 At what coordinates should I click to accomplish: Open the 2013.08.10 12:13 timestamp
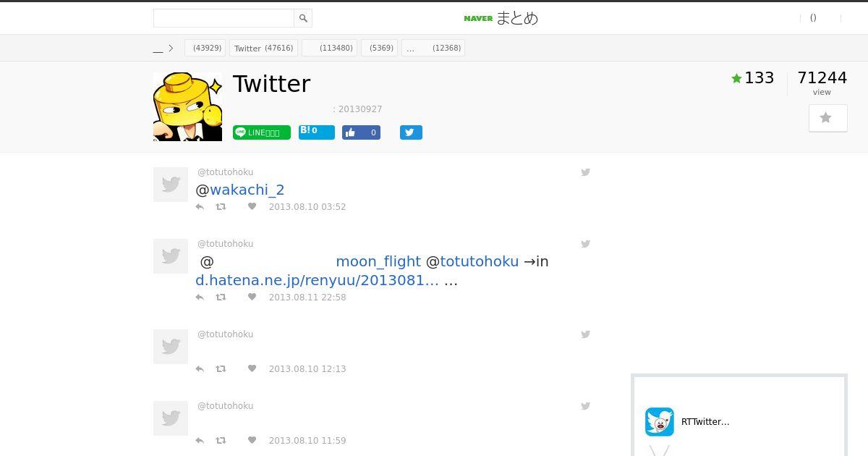click(307, 369)
